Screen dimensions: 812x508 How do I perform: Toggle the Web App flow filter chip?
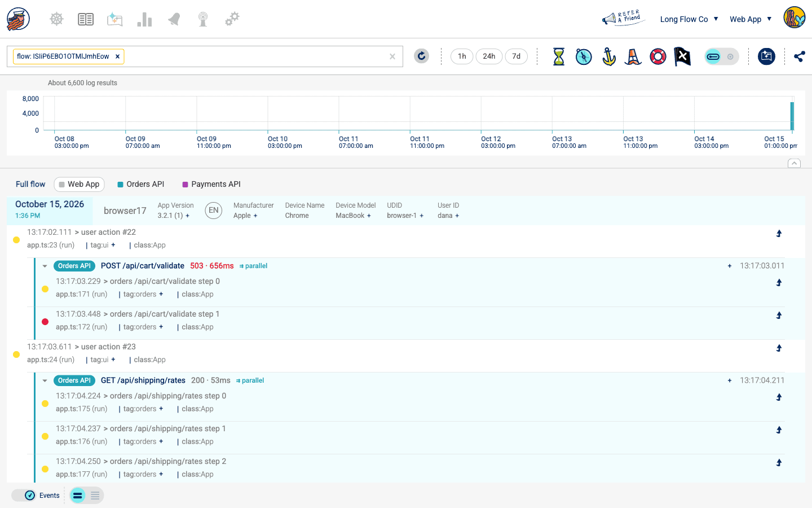[x=79, y=184]
